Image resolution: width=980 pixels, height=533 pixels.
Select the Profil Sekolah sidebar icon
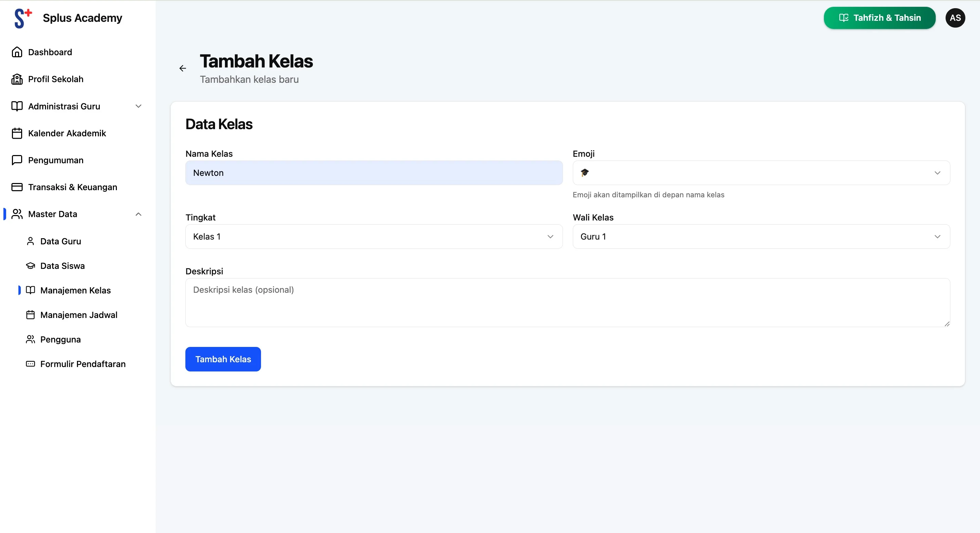[x=17, y=79]
